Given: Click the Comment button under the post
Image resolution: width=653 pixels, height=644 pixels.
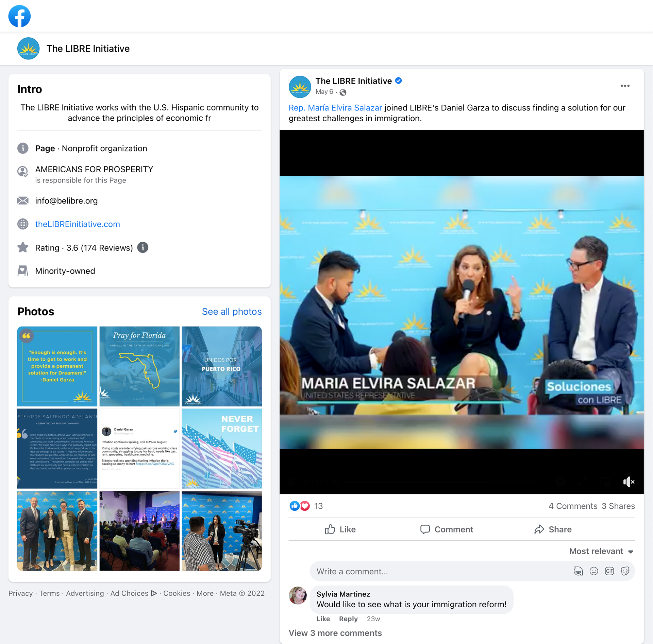Looking at the screenshot, I should [x=447, y=529].
